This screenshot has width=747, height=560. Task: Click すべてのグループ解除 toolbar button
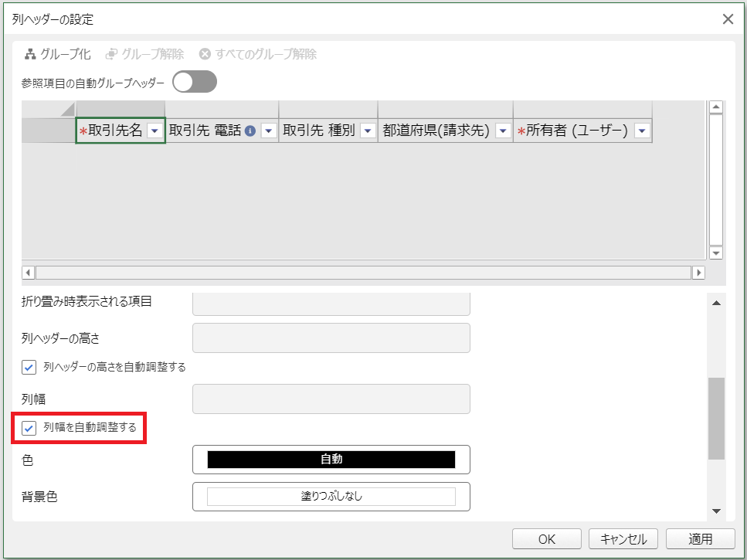coord(258,54)
